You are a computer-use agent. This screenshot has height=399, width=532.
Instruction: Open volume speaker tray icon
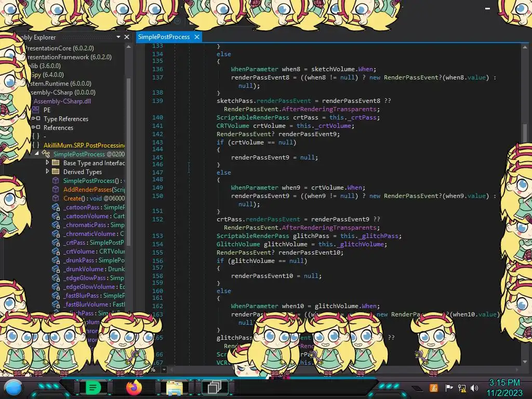point(474,388)
